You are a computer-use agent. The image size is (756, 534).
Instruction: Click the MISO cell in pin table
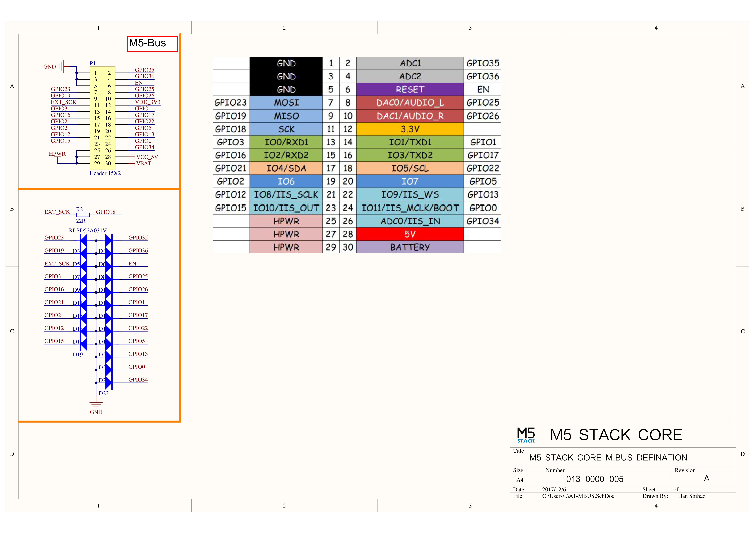286,116
